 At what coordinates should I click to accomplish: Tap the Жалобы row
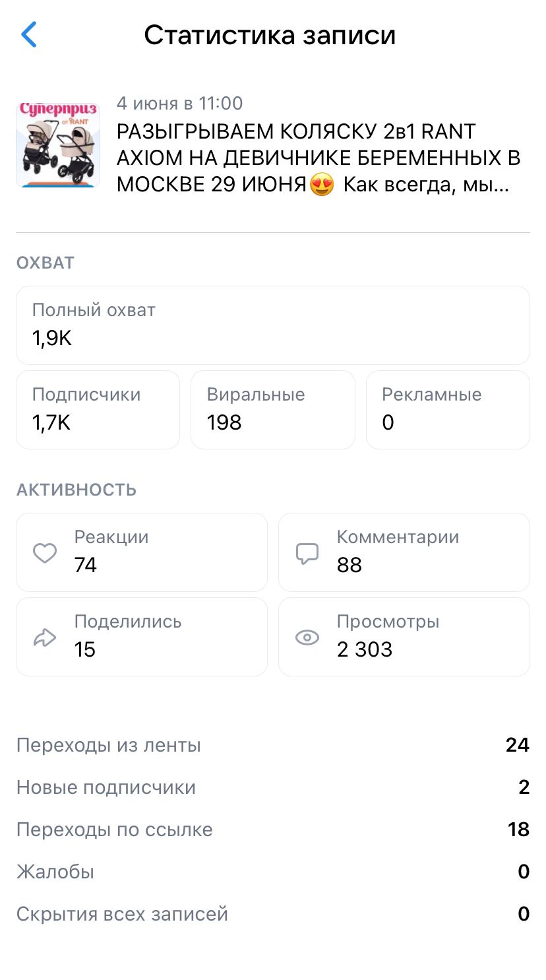(x=273, y=872)
